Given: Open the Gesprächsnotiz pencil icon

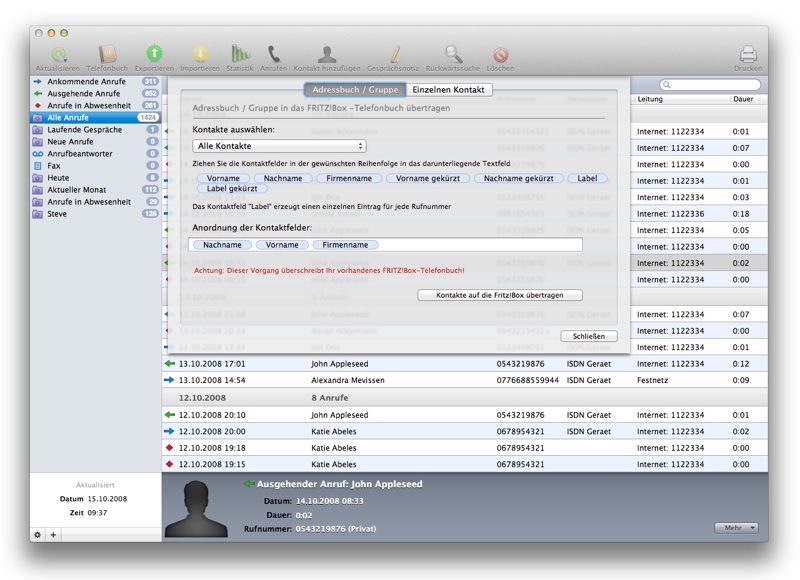Looking at the screenshot, I should click(x=394, y=54).
